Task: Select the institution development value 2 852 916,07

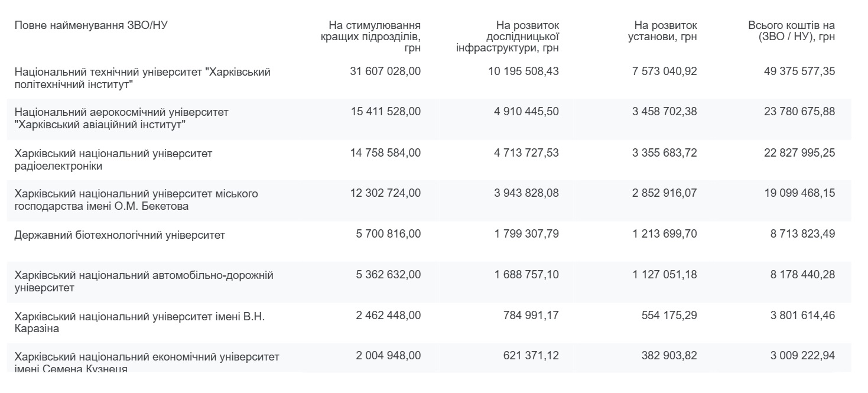Action: (665, 193)
